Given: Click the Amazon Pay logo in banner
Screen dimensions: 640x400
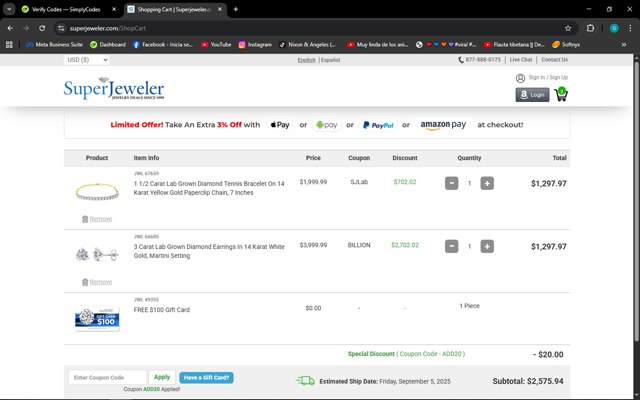Looking at the screenshot, I should (x=443, y=125).
